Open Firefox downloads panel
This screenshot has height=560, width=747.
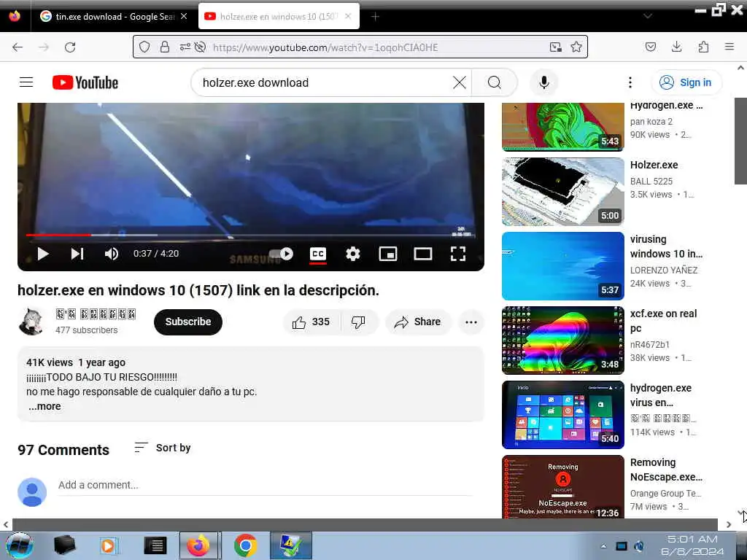point(676,47)
